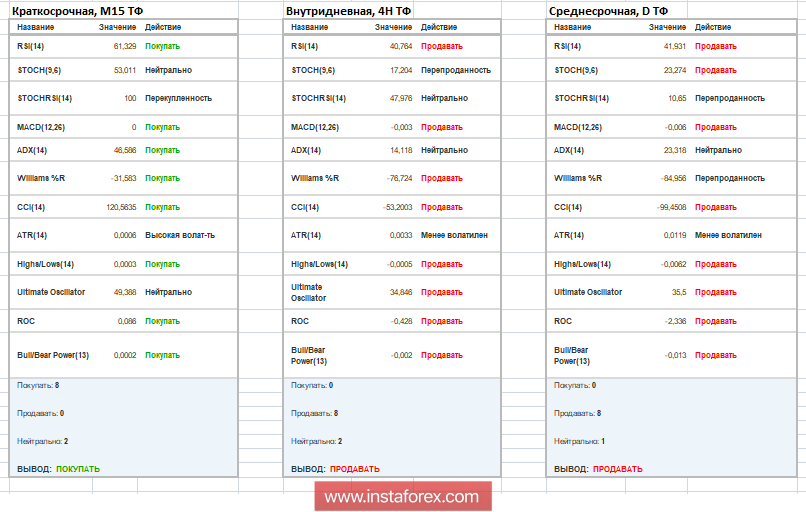Image resolution: width=806 pixels, height=512 pixels.
Task: Click 'ПРОДАВАТЬ' conclusion in D table
Action: (618, 469)
